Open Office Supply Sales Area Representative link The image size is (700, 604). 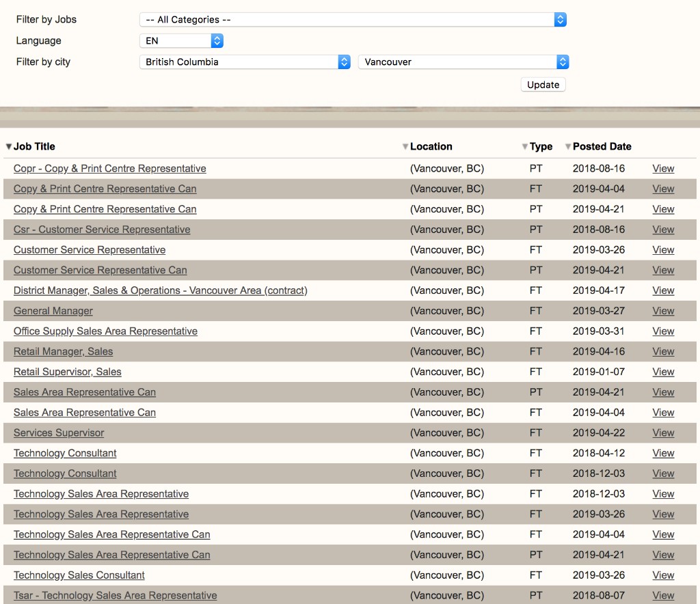pyautogui.click(x=105, y=331)
